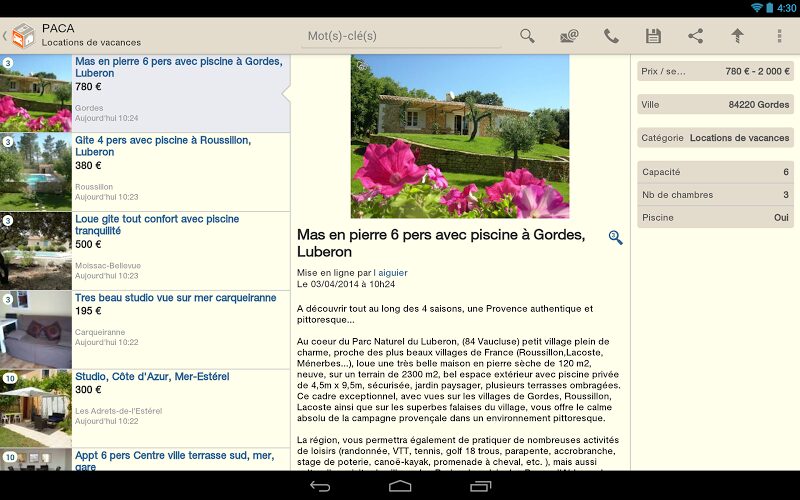The width and height of the screenshot is (800, 500).
Task: Go back using the app logo icon
Action: point(22,36)
